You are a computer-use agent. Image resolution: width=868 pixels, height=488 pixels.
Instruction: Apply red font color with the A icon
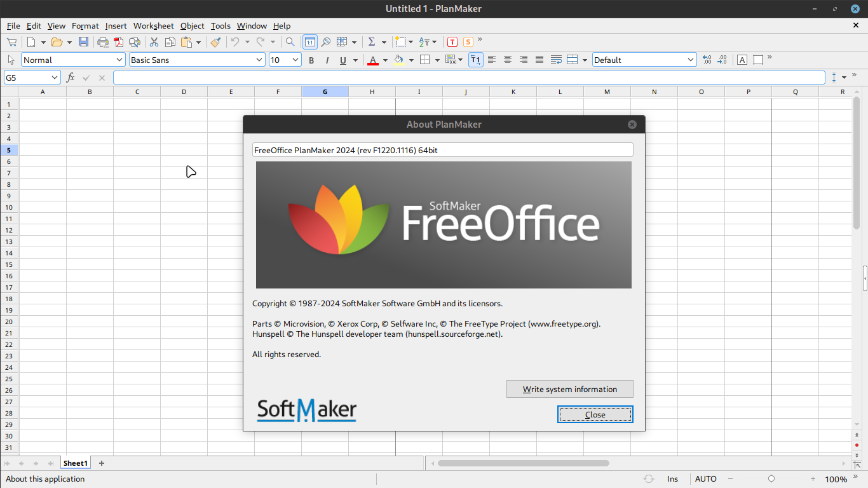point(373,60)
